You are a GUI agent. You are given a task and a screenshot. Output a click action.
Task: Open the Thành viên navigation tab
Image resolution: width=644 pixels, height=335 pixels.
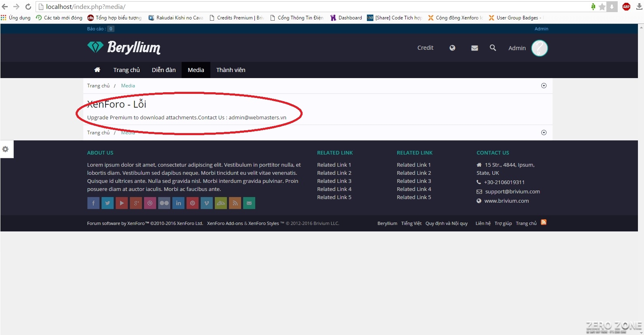tap(231, 70)
